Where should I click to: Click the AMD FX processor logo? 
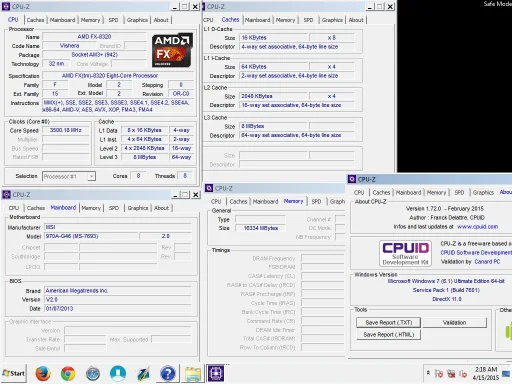[172, 50]
